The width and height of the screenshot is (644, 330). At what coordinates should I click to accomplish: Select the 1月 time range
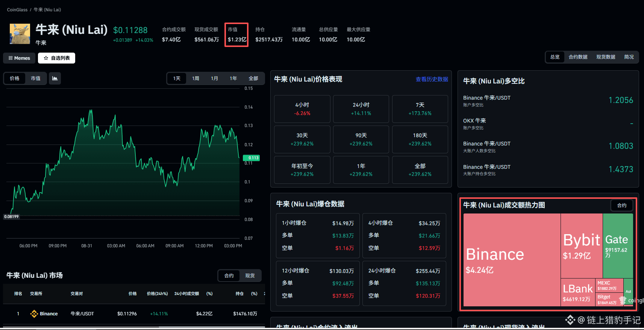(x=214, y=78)
